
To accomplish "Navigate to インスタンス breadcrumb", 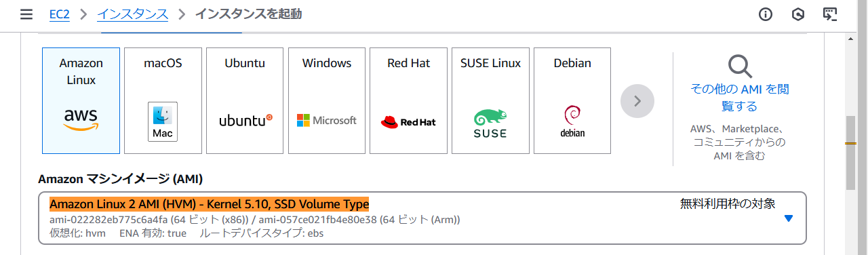I will coord(133,14).
